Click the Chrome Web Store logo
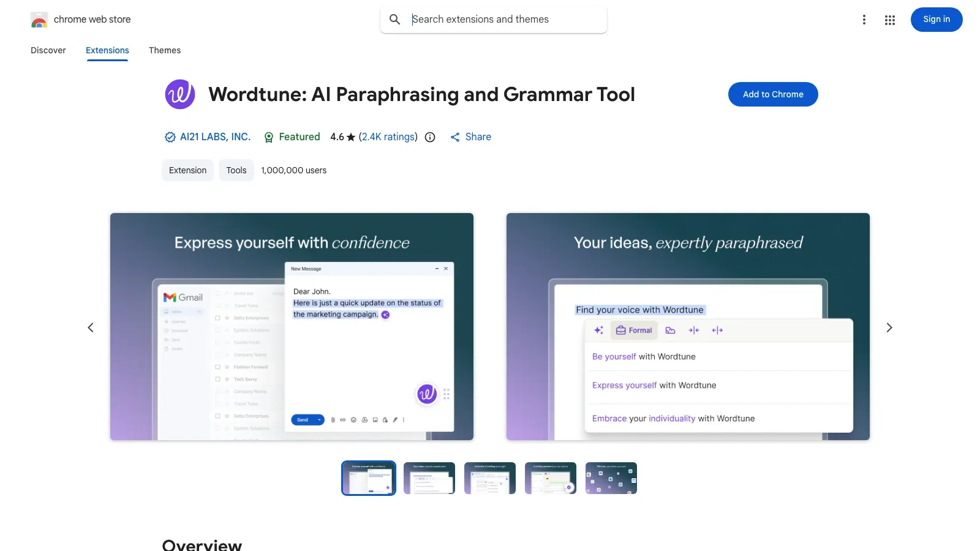 pyautogui.click(x=39, y=20)
